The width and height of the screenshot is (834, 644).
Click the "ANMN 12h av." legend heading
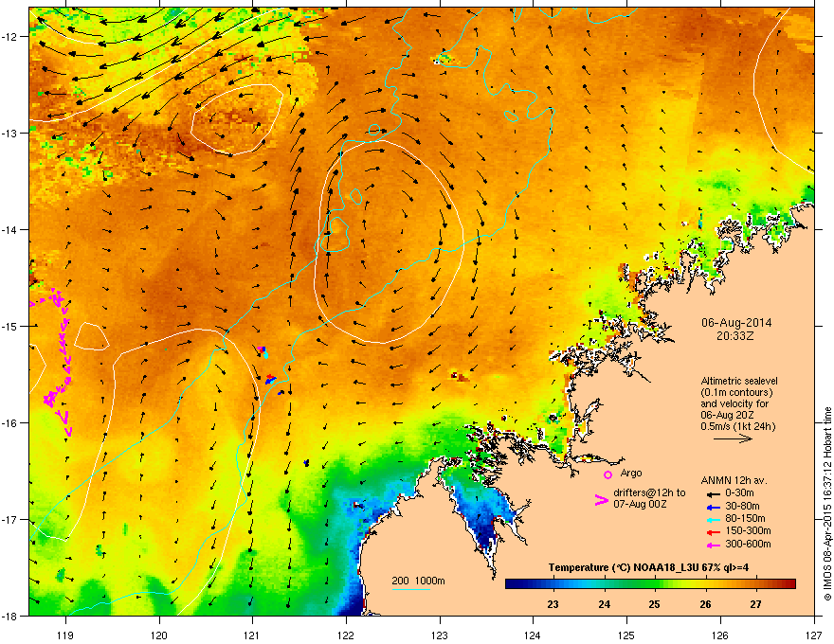pyautogui.click(x=734, y=480)
